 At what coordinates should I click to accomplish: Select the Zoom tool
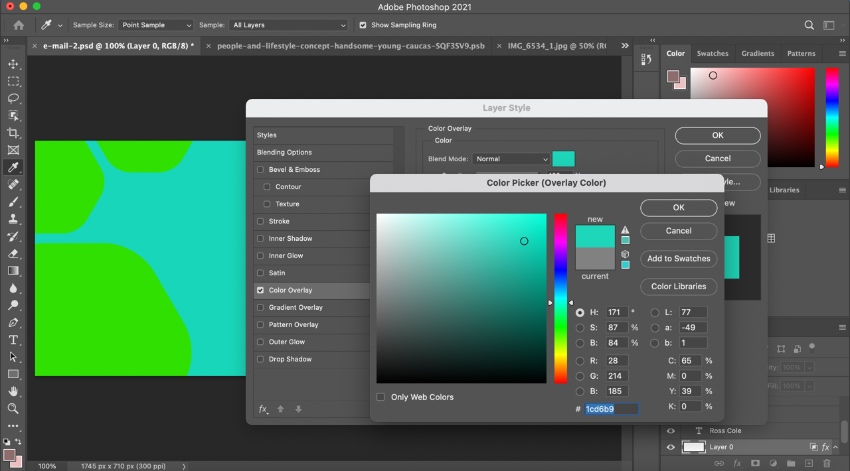[14, 408]
